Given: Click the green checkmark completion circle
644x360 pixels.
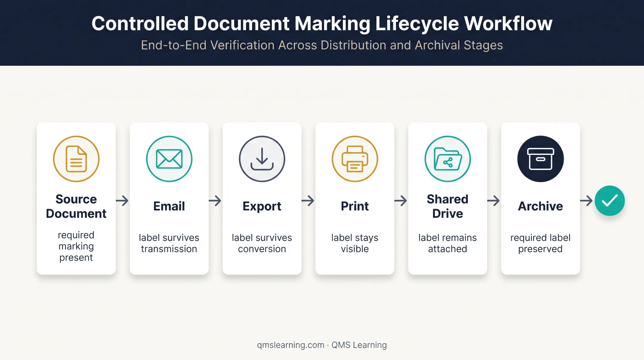Looking at the screenshot, I should (610, 201).
